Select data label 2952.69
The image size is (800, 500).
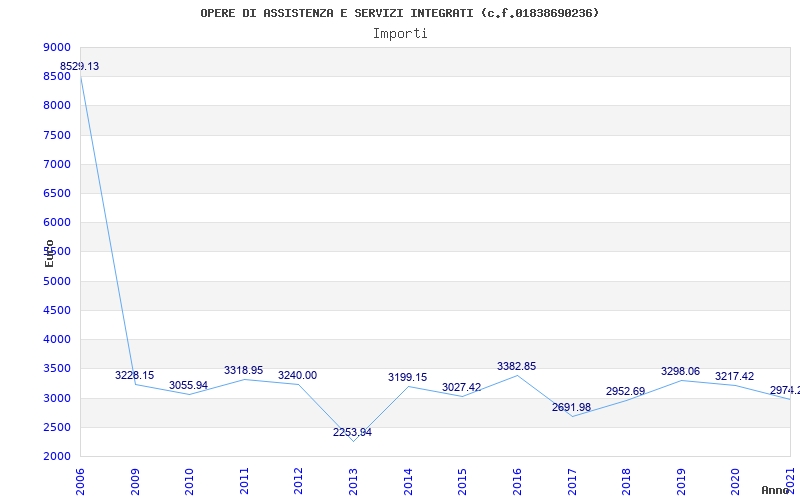coord(626,391)
